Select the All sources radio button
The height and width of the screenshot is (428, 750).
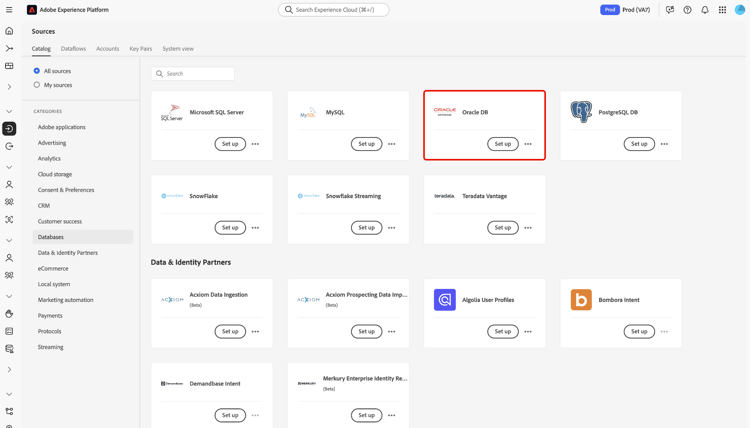pyautogui.click(x=36, y=71)
